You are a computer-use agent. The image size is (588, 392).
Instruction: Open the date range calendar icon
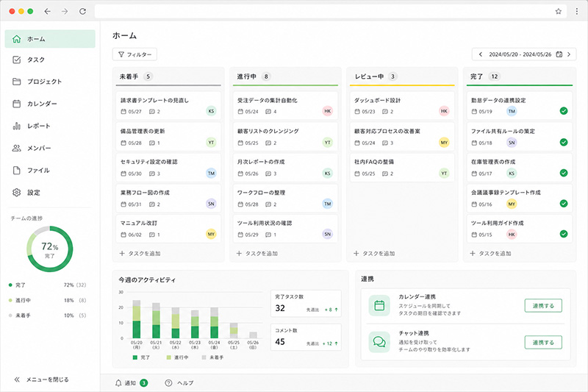point(559,54)
